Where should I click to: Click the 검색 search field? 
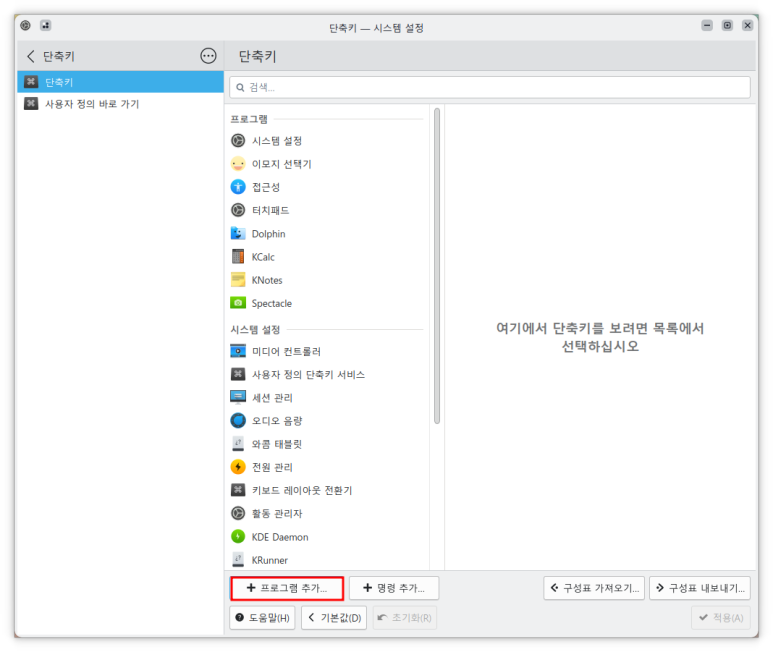coord(490,87)
